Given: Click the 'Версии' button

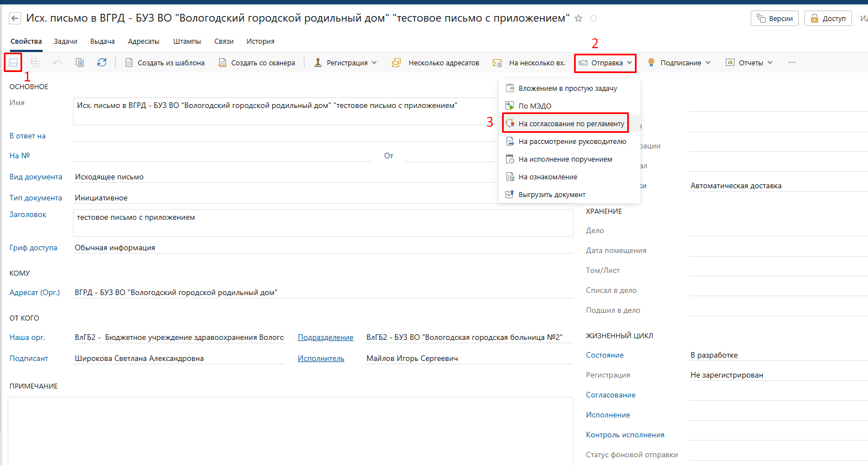Looking at the screenshot, I should [x=774, y=18].
